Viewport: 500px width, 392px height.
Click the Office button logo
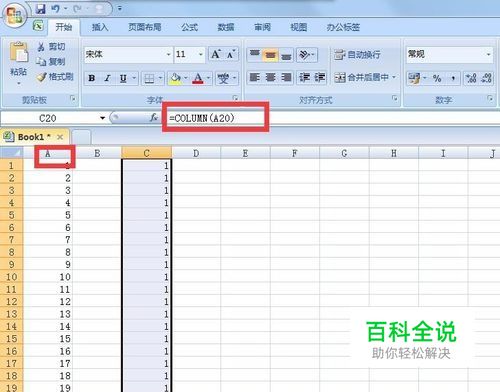[x=14, y=15]
